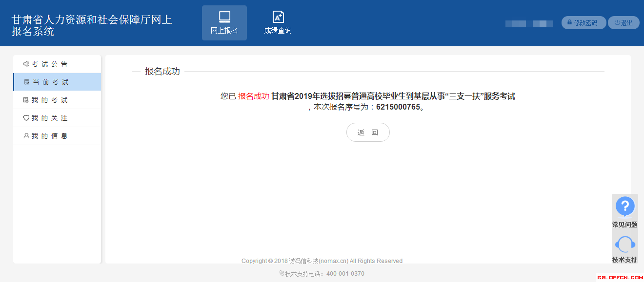The width and height of the screenshot is (644, 282).
Task: Click the power icon on the 退出 button
Action: pos(616,22)
